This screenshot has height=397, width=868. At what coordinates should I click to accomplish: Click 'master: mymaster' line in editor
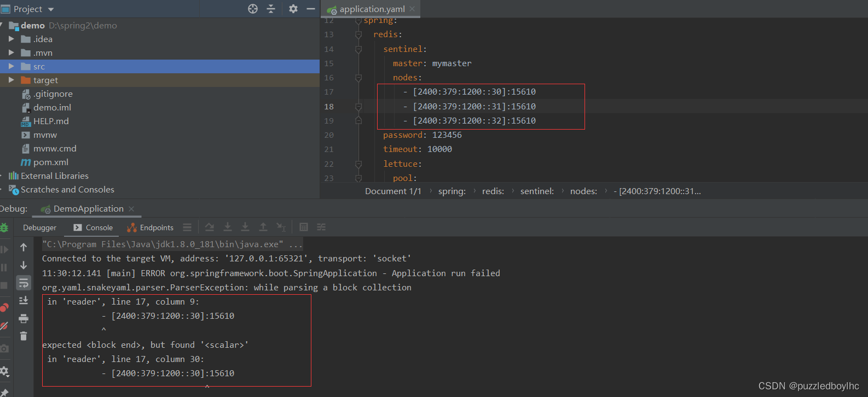(x=432, y=63)
